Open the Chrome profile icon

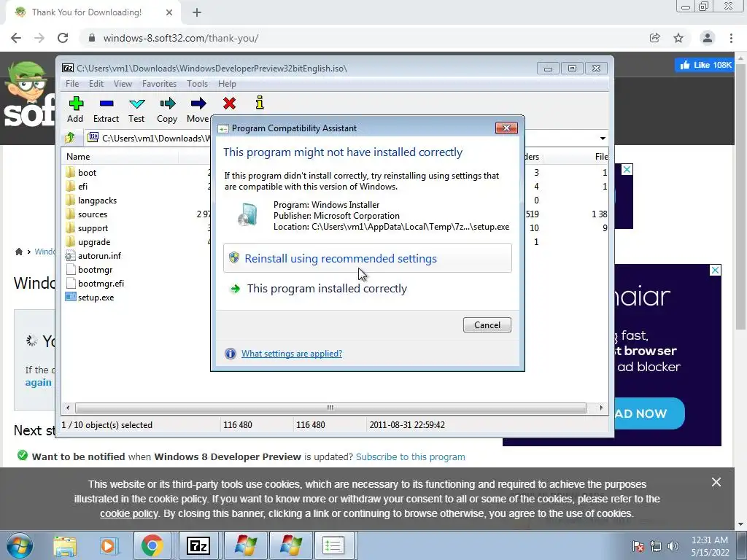tap(708, 38)
